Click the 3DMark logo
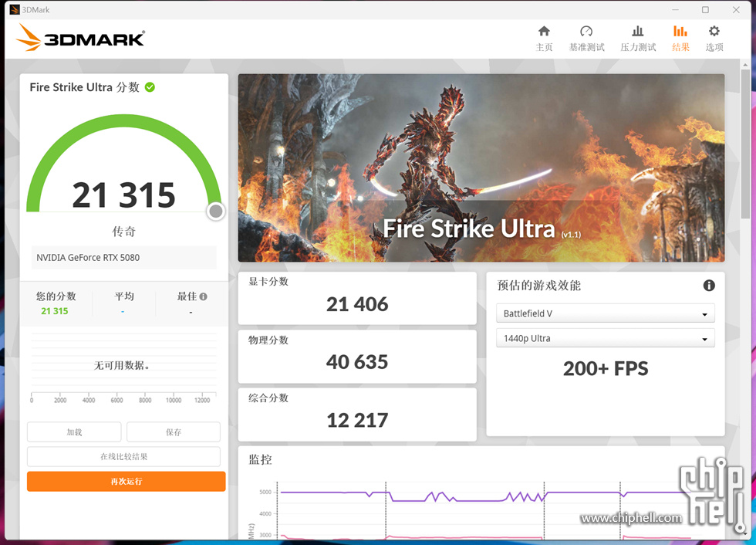 click(x=80, y=38)
